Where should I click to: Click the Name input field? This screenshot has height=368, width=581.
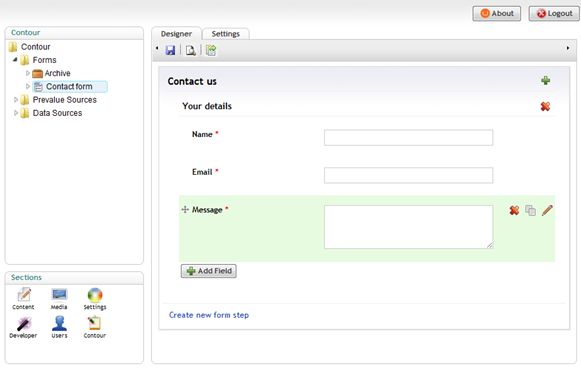(x=408, y=137)
